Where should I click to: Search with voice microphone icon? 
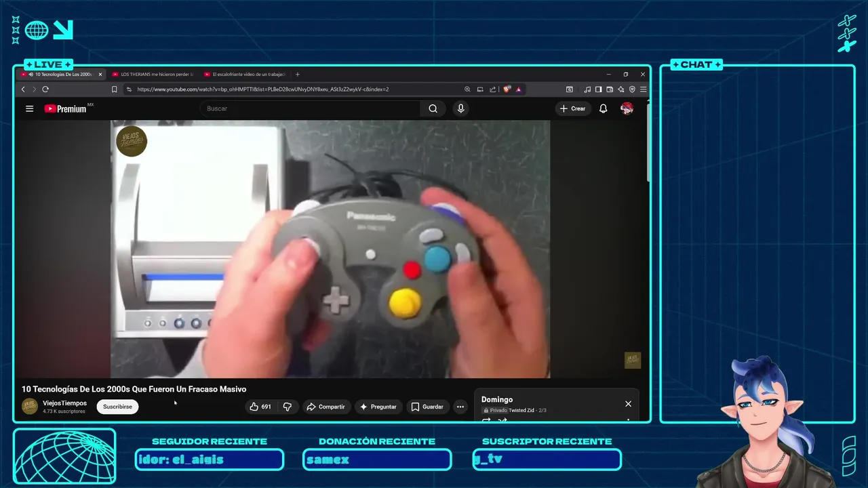pyautogui.click(x=461, y=108)
